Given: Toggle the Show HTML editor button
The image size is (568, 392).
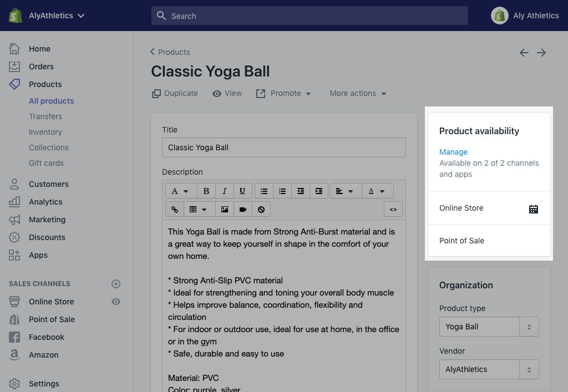Looking at the screenshot, I should 393,210.
